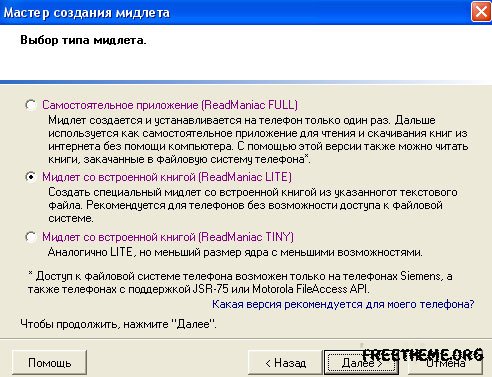Screen dimensions: 492x377
Task: Click the 'Аналогично LITE' description text
Action: (x=235, y=252)
